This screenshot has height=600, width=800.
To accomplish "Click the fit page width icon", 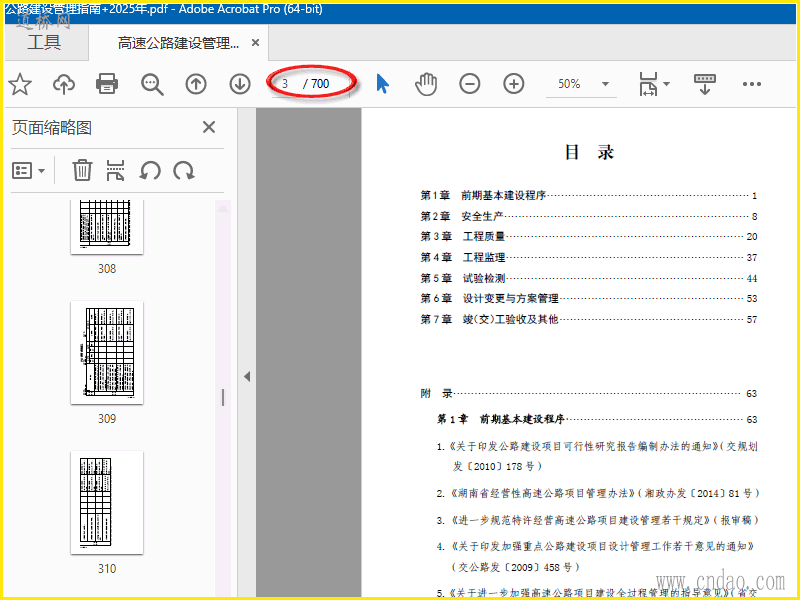I will [648, 84].
